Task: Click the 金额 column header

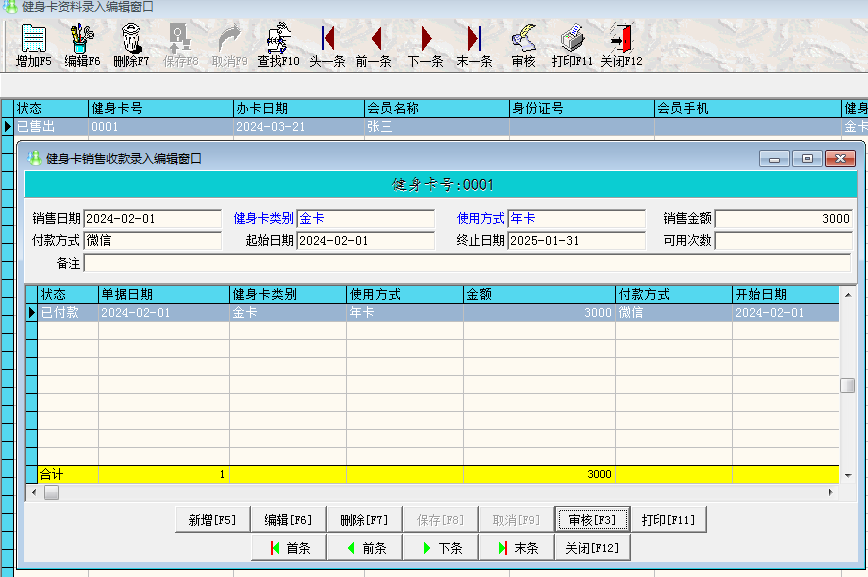Action: tap(538, 295)
